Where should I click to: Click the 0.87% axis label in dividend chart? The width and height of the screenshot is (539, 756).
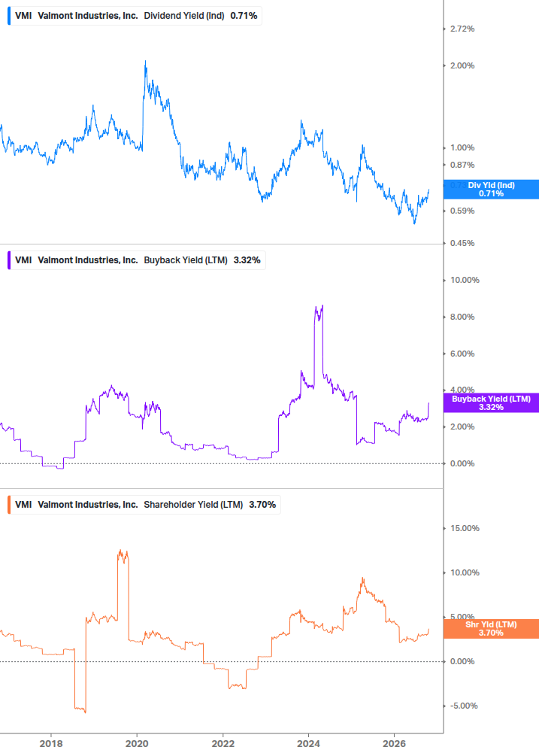click(x=462, y=165)
